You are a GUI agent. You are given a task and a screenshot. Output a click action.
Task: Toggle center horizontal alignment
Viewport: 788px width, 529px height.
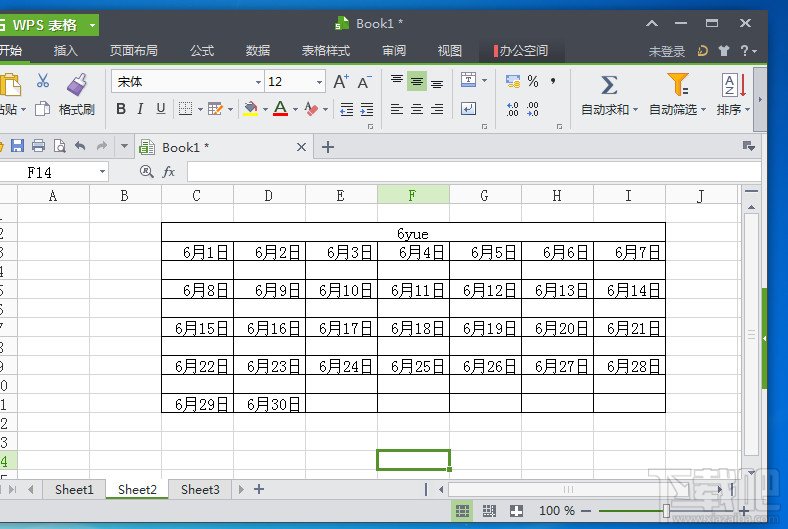(417, 109)
